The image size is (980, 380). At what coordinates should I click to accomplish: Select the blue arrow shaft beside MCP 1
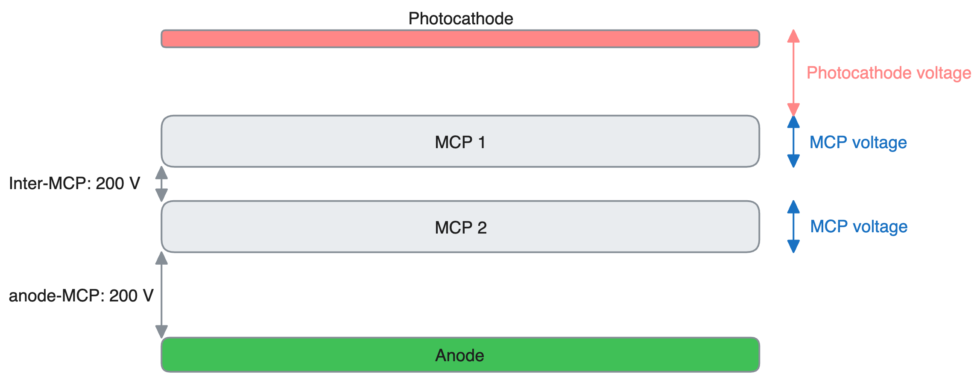793,141
